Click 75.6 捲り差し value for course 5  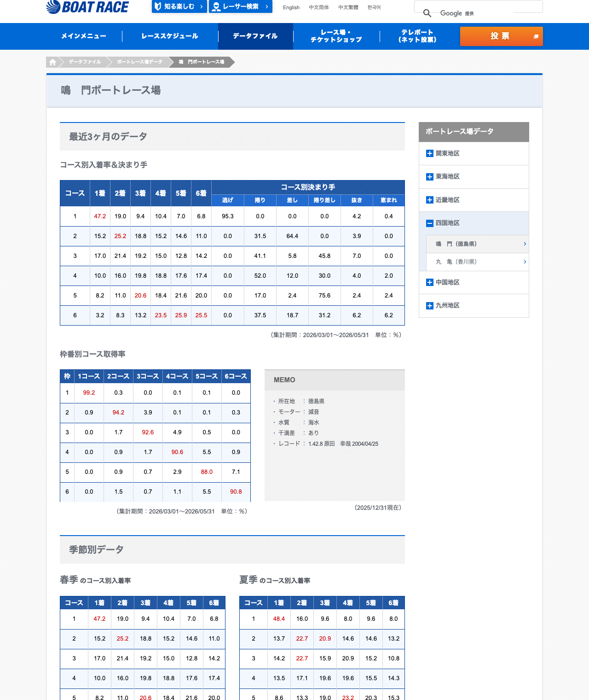324,296
